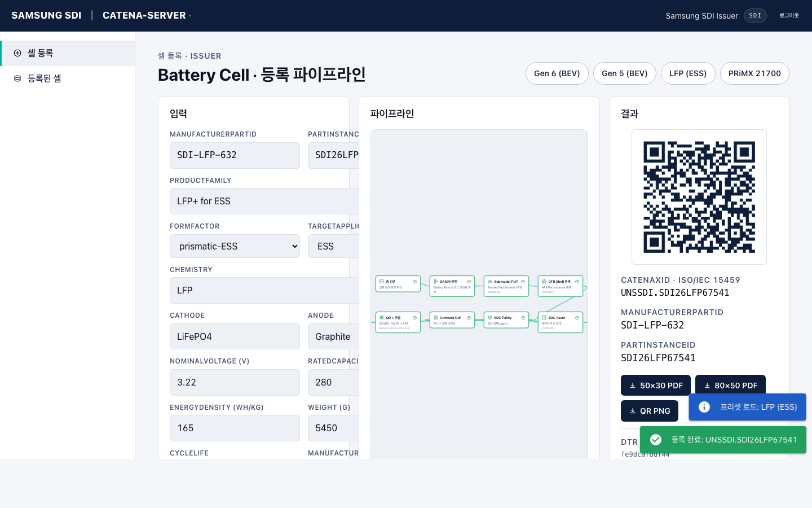This screenshot has height=508, width=812.
Task: Click the QR + 라벨 node icon
Action: pos(381,318)
